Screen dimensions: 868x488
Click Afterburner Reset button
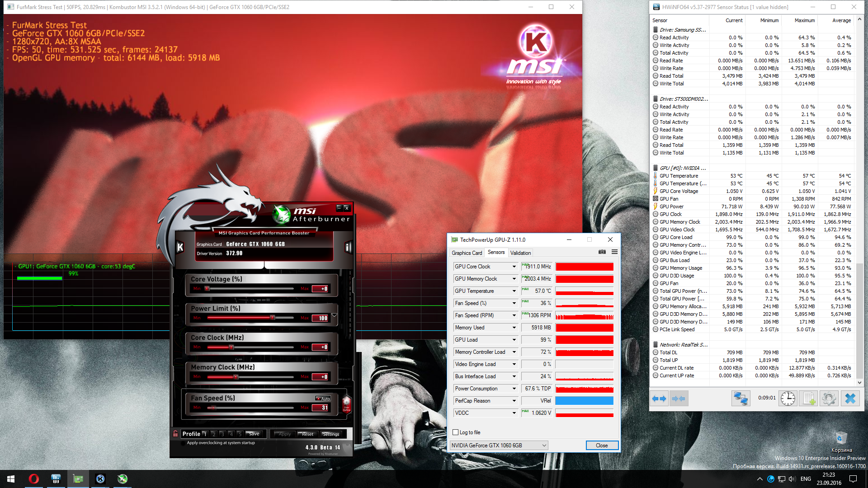click(x=307, y=434)
